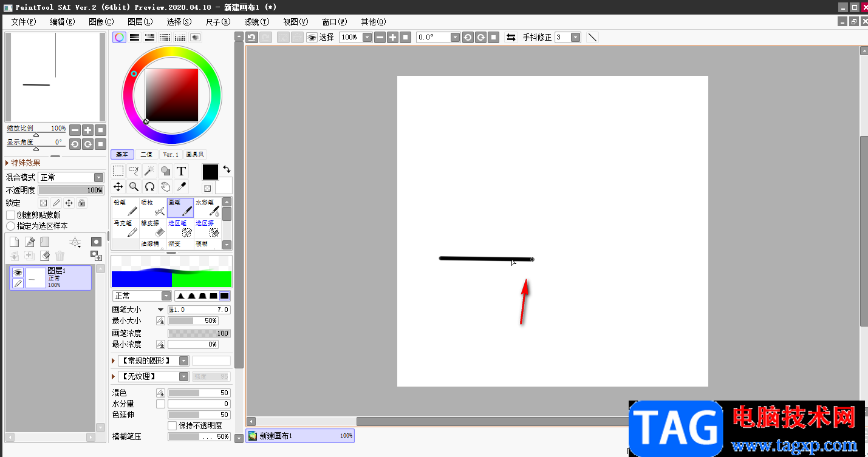868x457 pixels.
Task: Open the canvas zoom 100% dropdown
Action: [367, 37]
